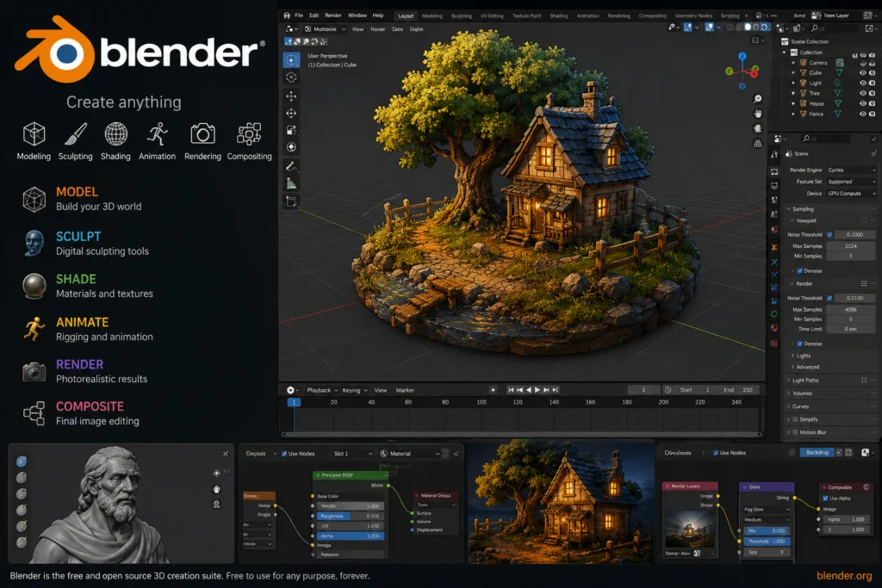
Task: Click the perspective grid icon in the viewport
Action: pos(758,144)
